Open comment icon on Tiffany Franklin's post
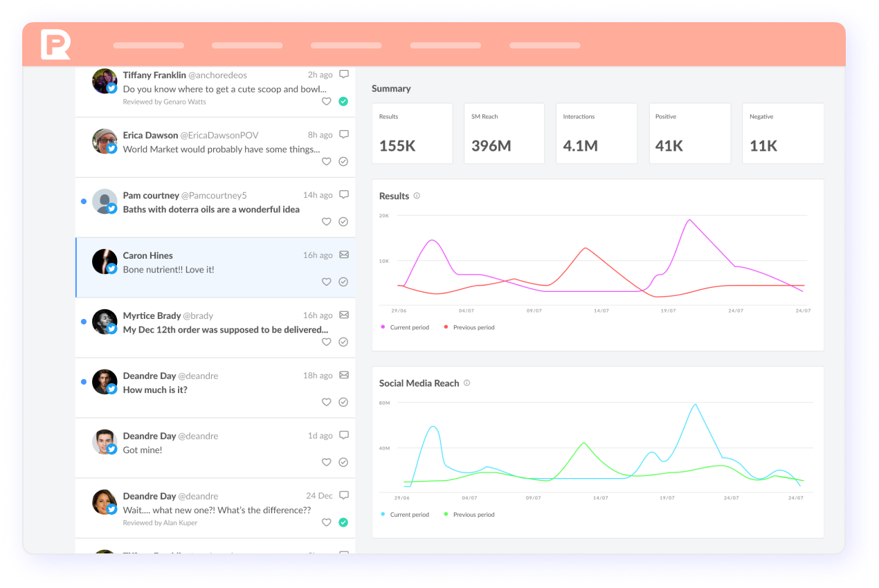Viewport: 879px width, 588px height. point(344,75)
